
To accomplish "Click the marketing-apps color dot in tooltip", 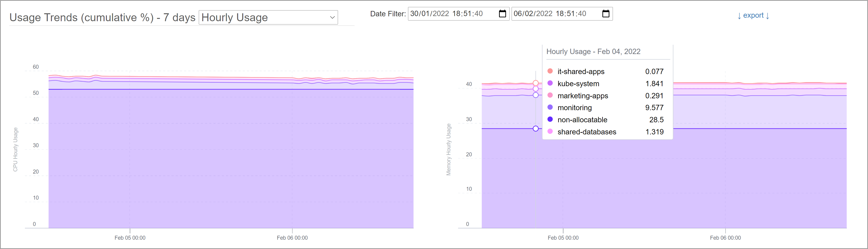I will (550, 96).
